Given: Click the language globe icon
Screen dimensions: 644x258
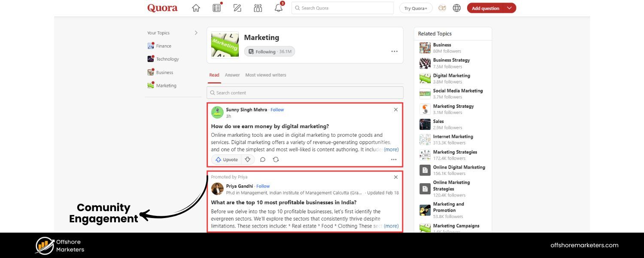Looking at the screenshot, I should tap(457, 8).
